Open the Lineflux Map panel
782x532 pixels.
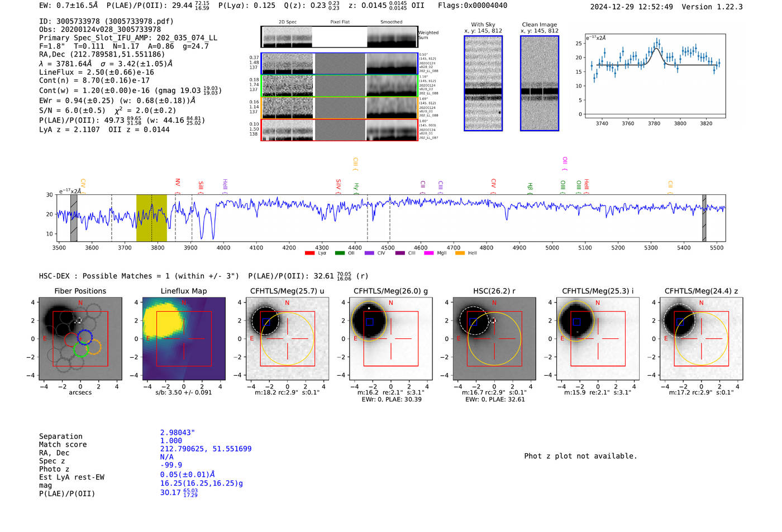pyautogui.click(x=184, y=339)
